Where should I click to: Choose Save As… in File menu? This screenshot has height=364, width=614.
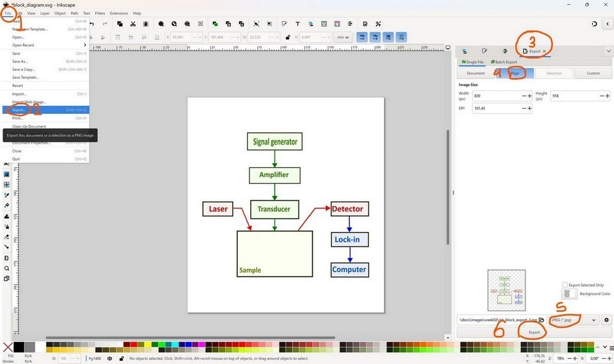point(46,61)
